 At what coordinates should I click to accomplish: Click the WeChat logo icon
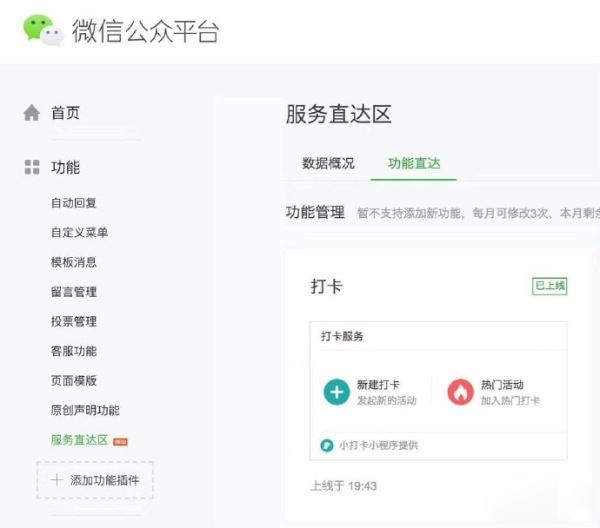(x=43, y=30)
